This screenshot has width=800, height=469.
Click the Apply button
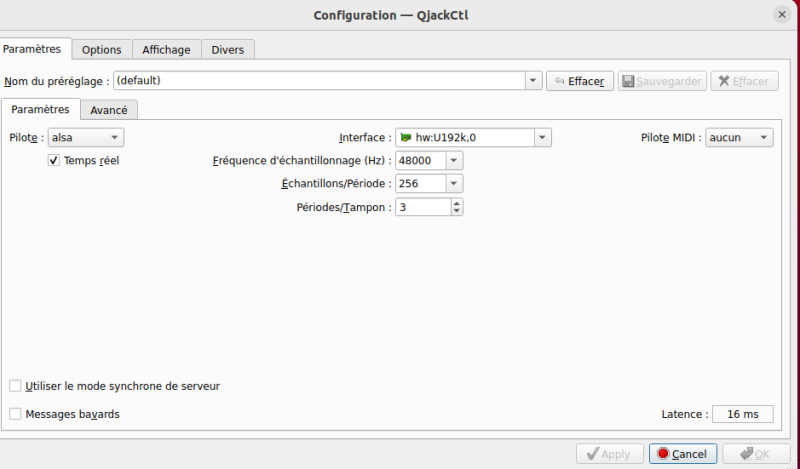[x=609, y=454]
